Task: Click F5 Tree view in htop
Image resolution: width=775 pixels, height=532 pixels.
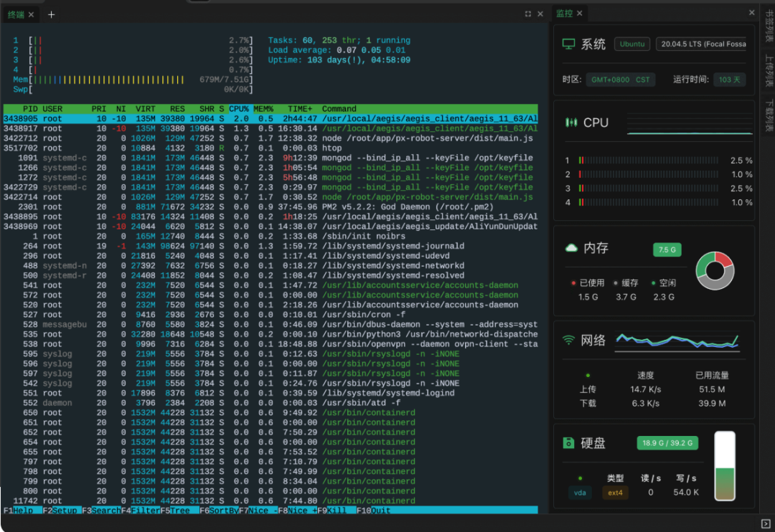Action: click(x=174, y=510)
